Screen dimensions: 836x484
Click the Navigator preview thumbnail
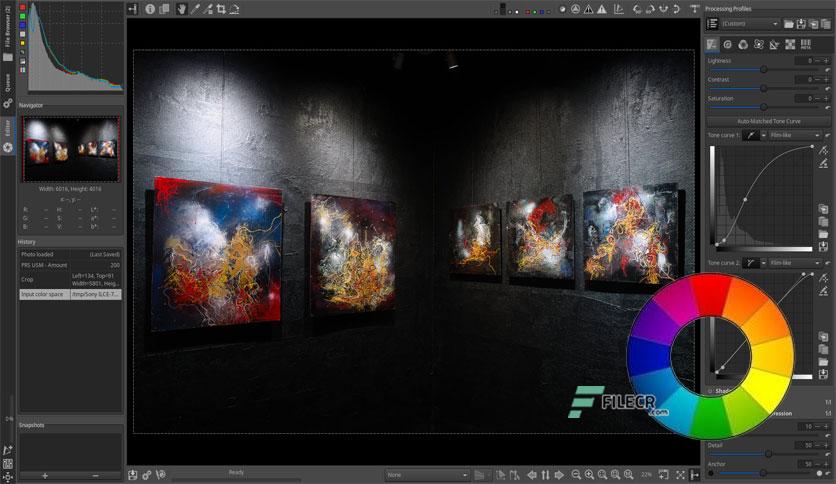tap(70, 149)
